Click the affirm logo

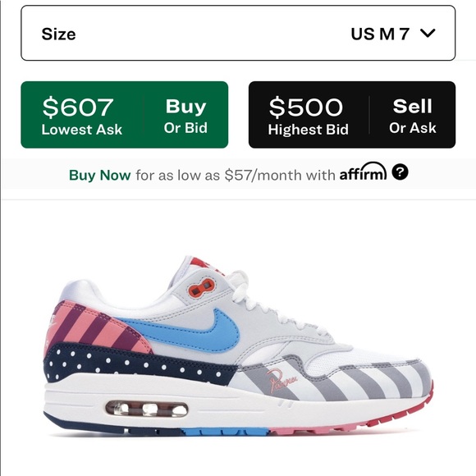pyautogui.click(x=363, y=172)
